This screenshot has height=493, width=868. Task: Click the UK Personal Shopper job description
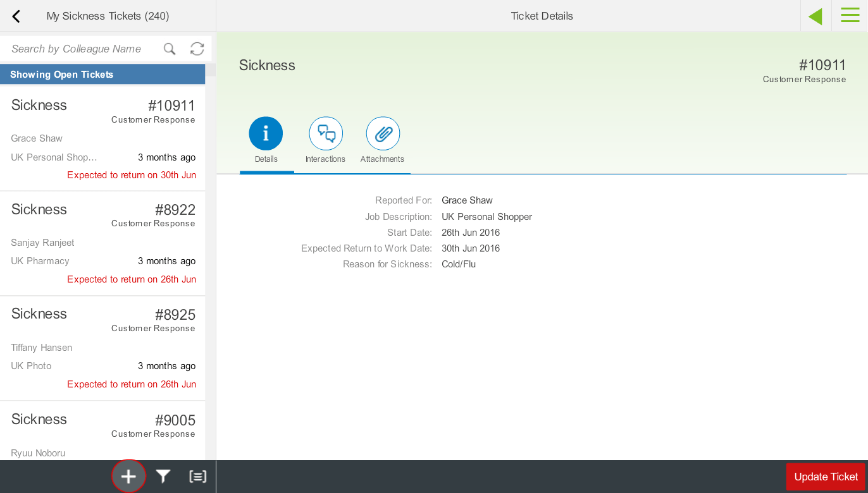(487, 217)
